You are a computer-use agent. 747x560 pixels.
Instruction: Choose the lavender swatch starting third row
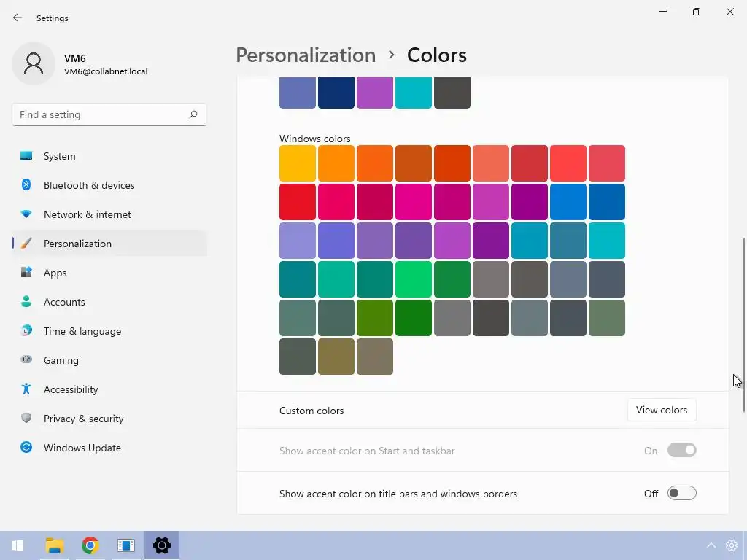pos(298,241)
